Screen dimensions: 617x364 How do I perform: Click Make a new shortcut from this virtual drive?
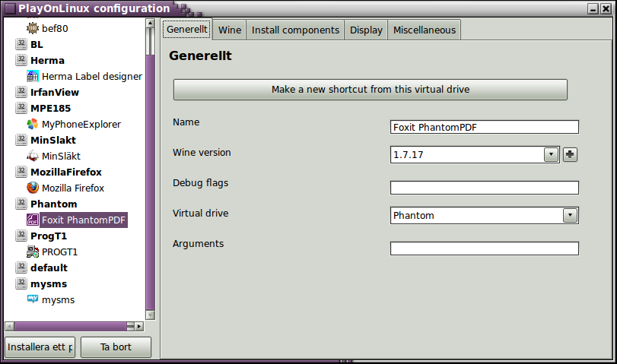pos(371,90)
